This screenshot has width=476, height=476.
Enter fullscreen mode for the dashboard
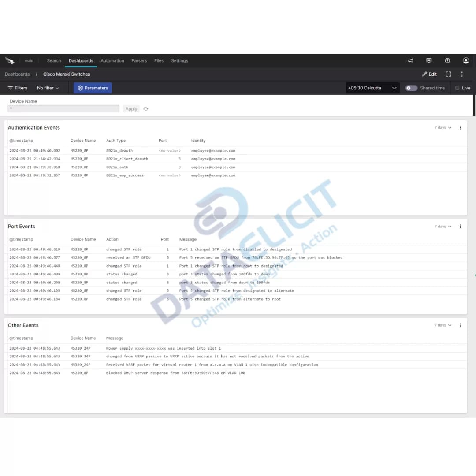coord(448,74)
